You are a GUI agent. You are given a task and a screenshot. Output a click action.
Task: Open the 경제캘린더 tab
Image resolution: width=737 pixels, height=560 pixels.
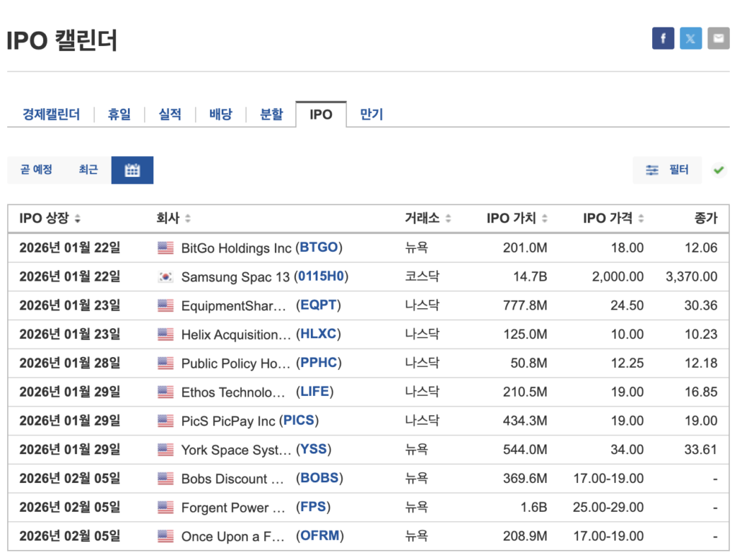[51, 114]
